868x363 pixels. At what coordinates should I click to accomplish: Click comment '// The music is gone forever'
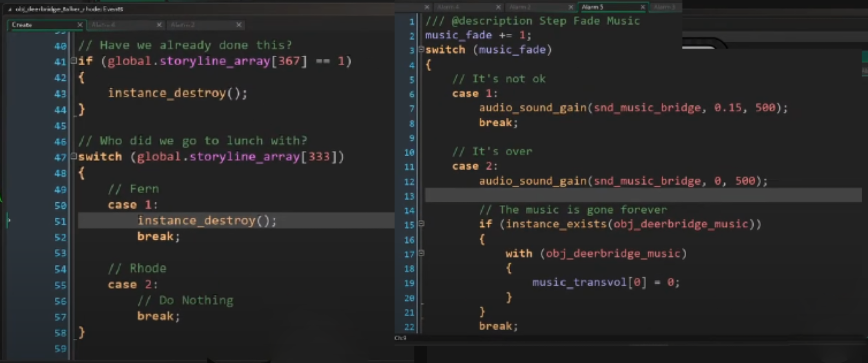573,210
